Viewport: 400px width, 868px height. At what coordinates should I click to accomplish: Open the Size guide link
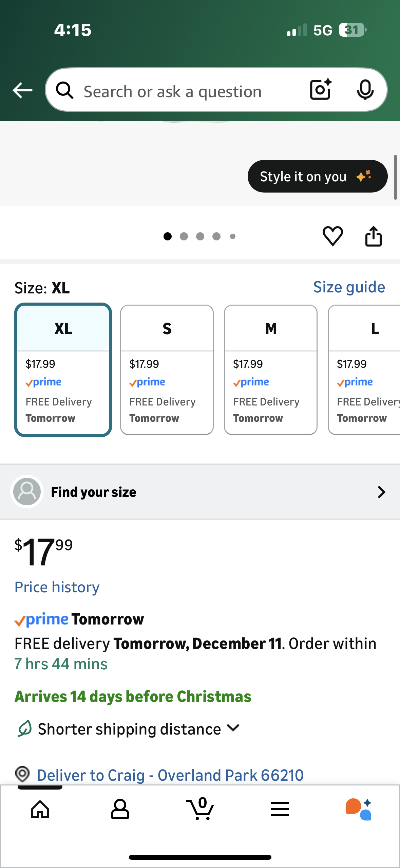(349, 287)
